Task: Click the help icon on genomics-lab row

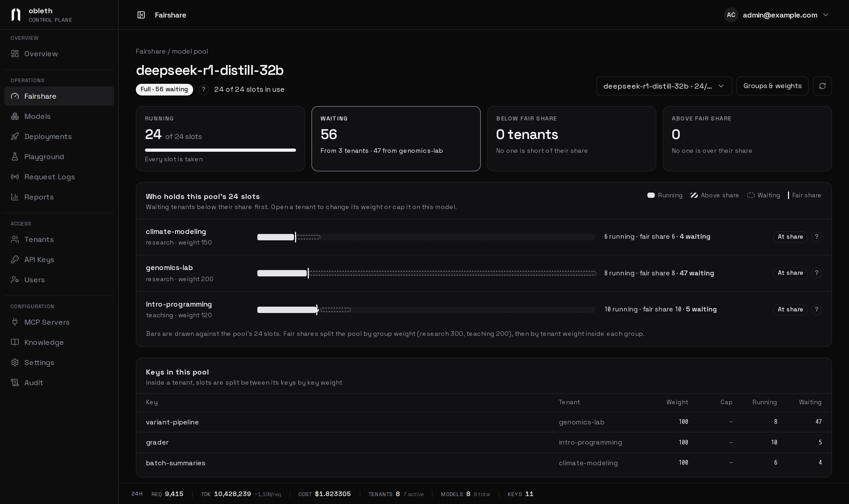Action: (816, 273)
